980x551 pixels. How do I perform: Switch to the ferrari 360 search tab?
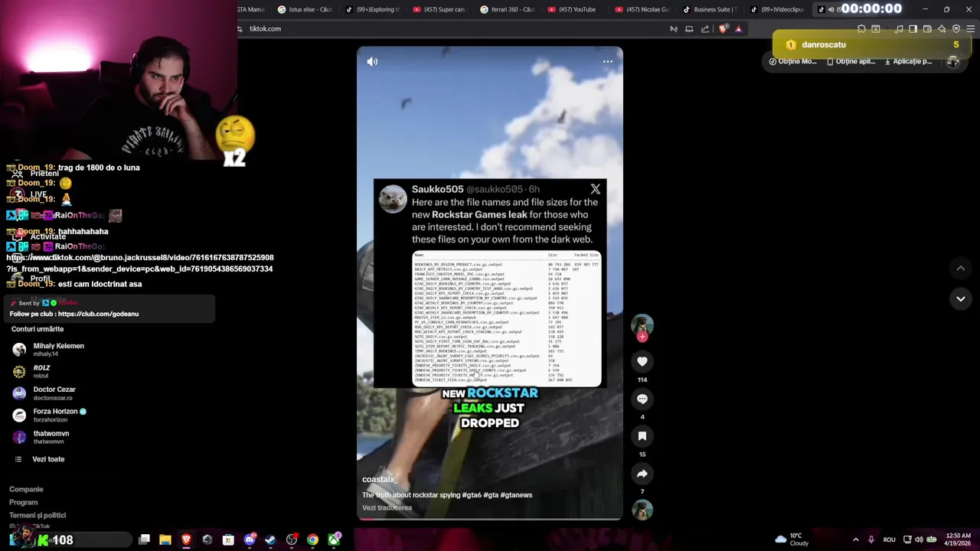click(x=508, y=9)
